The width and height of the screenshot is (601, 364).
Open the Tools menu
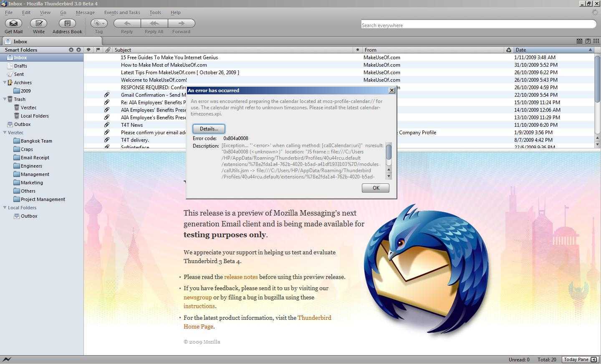155,13
